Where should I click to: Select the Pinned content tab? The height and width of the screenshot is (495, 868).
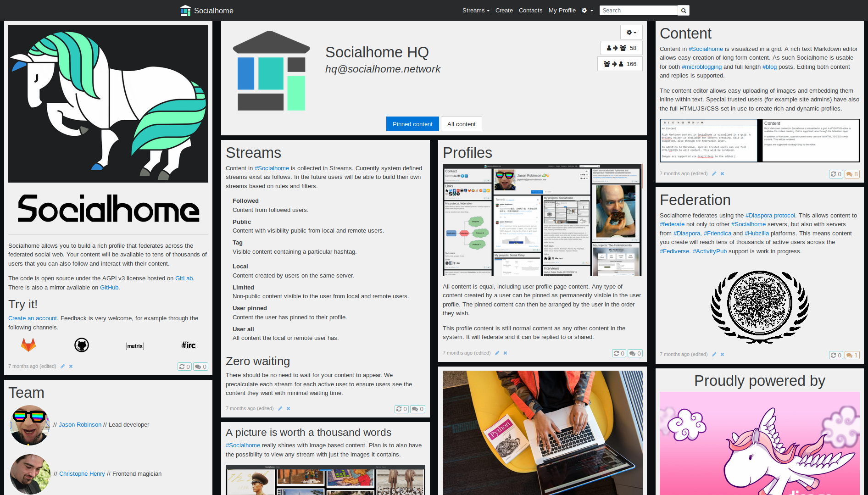(x=412, y=124)
